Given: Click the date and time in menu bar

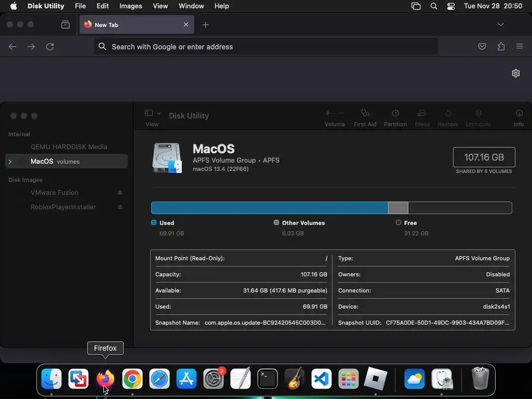Looking at the screenshot, I should [x=493, y=6].
